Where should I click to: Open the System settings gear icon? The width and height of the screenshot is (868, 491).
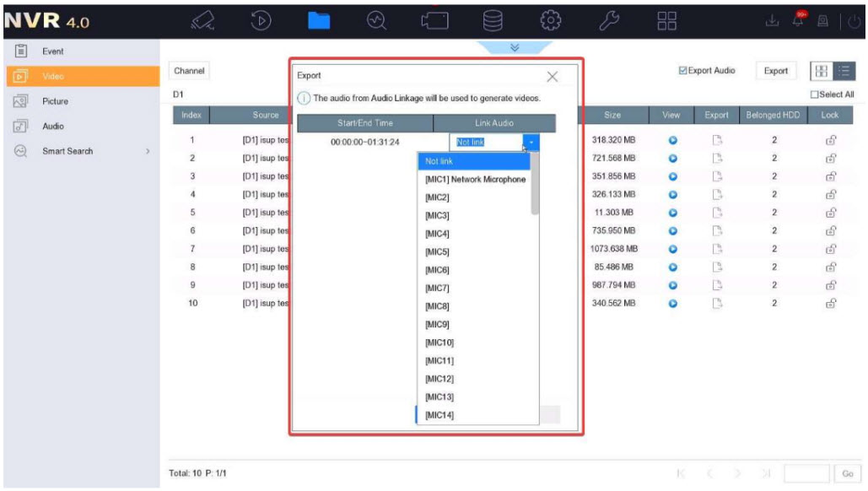coord(551,19)
